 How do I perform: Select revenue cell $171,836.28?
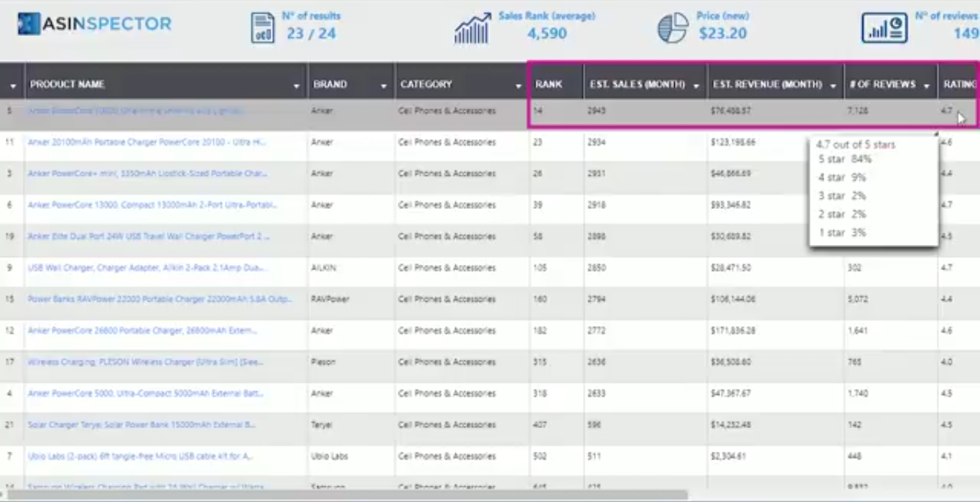coord(733,330)
